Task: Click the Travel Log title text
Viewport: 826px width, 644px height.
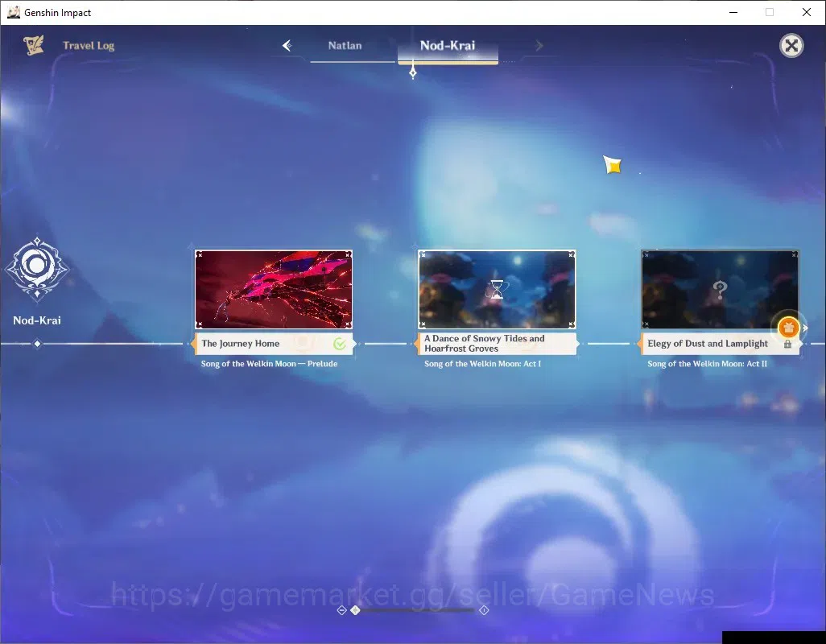Action: pyautogui.click(x=89, y=46)
